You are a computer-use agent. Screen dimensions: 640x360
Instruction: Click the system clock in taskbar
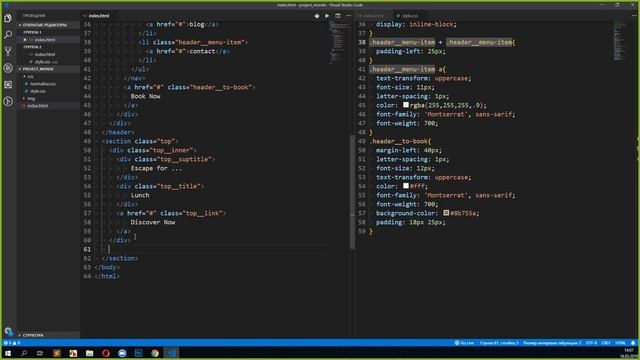click(629, 353)
